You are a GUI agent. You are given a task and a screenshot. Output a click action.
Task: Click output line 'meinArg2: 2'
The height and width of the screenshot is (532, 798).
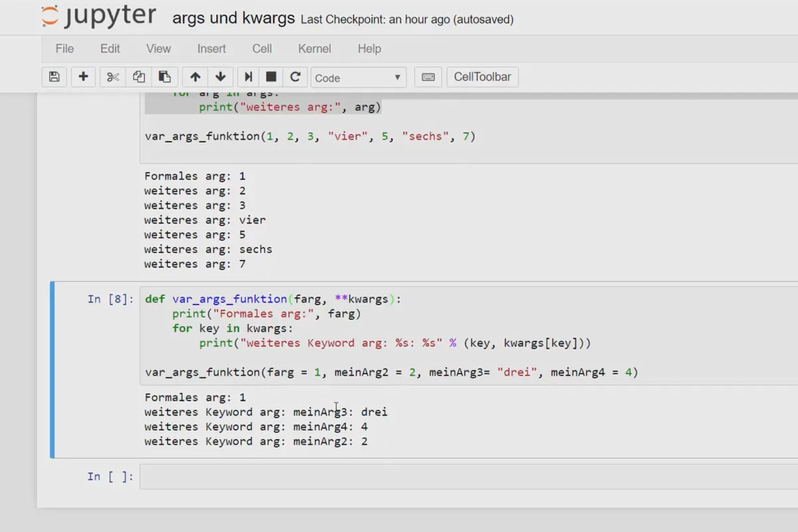coord(256,442)
